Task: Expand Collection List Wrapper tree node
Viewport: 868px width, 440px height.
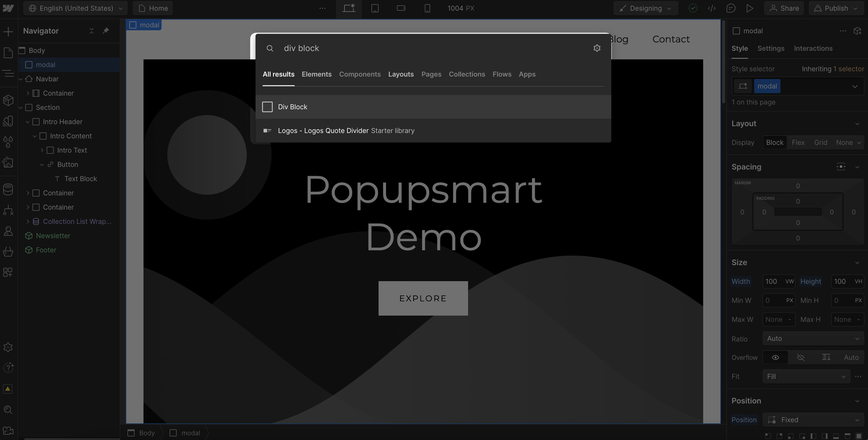Action: click(28, 221)
